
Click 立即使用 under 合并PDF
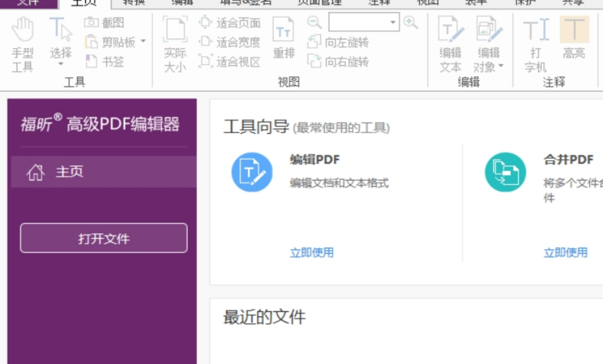coord(565,253)
